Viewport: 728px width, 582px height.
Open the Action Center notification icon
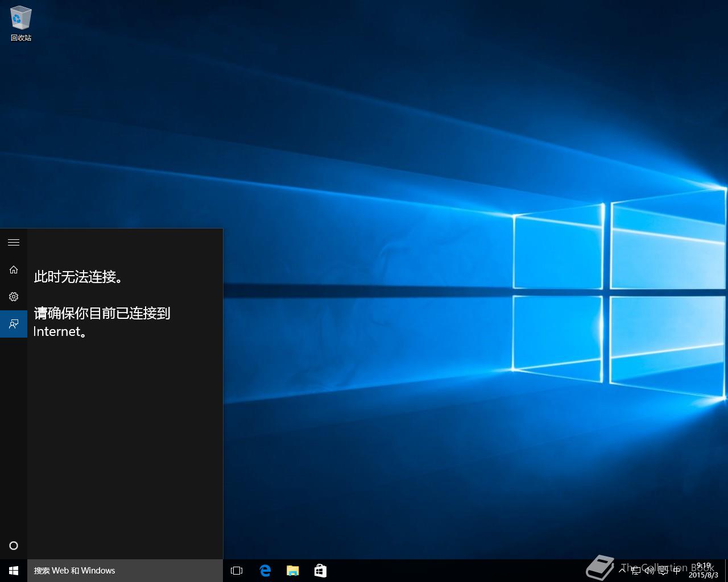click(663, 571)
